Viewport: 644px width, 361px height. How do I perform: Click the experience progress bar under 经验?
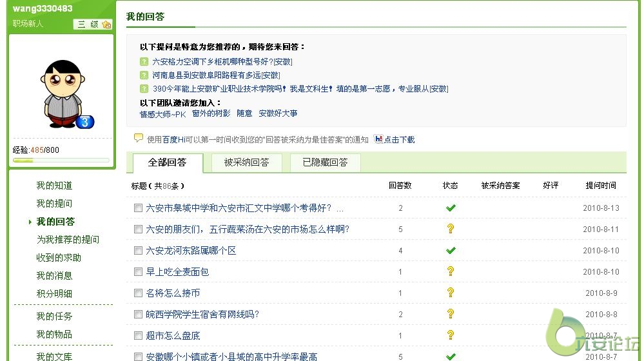61,160
